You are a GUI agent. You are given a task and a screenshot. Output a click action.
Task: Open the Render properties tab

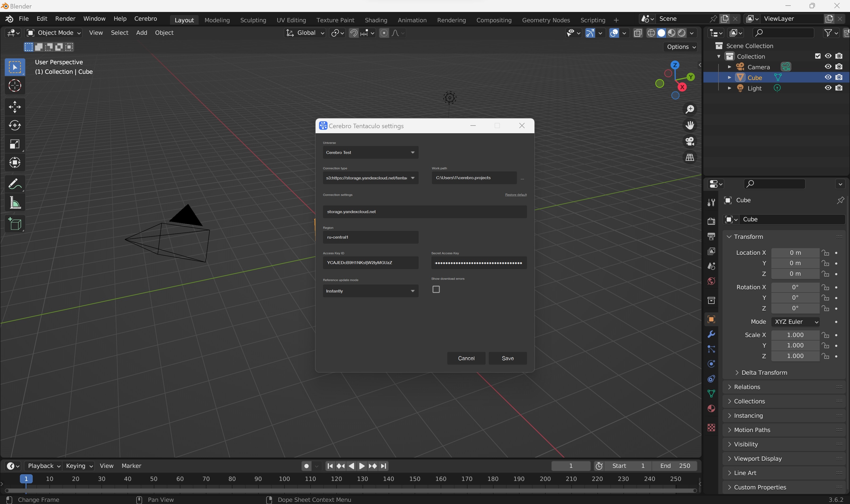click(x=711, y=221)
